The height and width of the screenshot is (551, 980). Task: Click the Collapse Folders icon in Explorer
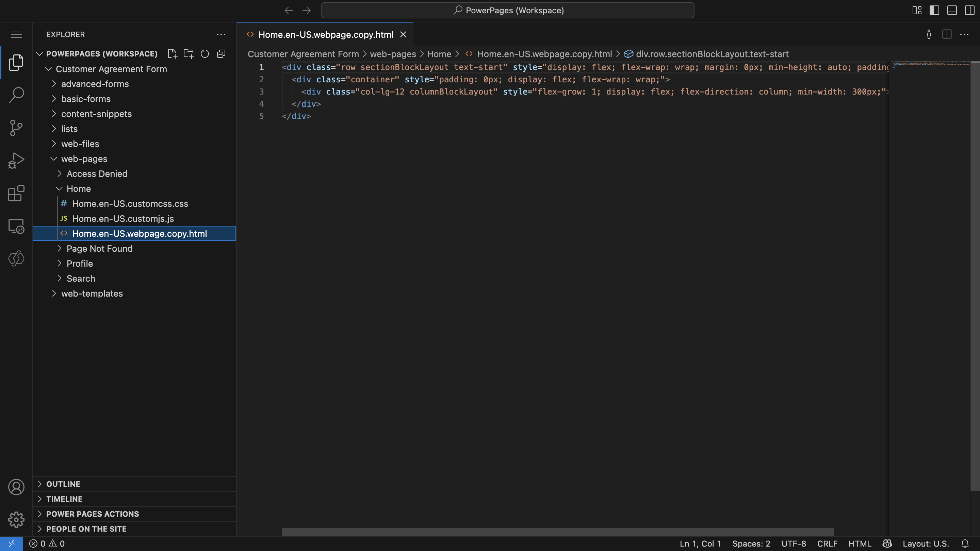coord(221,54)
